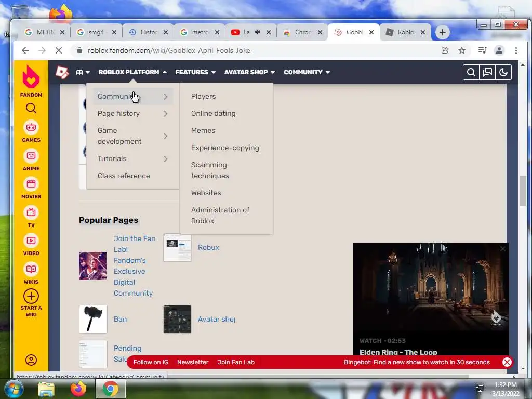Go back with the browser back arrow
This screenshot has height=399, width=532.
coord(25,50)
